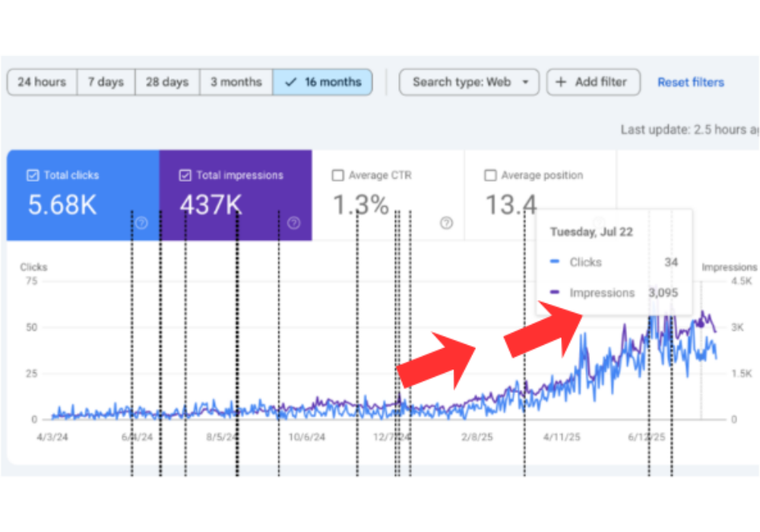Select the 24 hours date range
Screen dimensions: 760x532
click(x=42, y=82)
